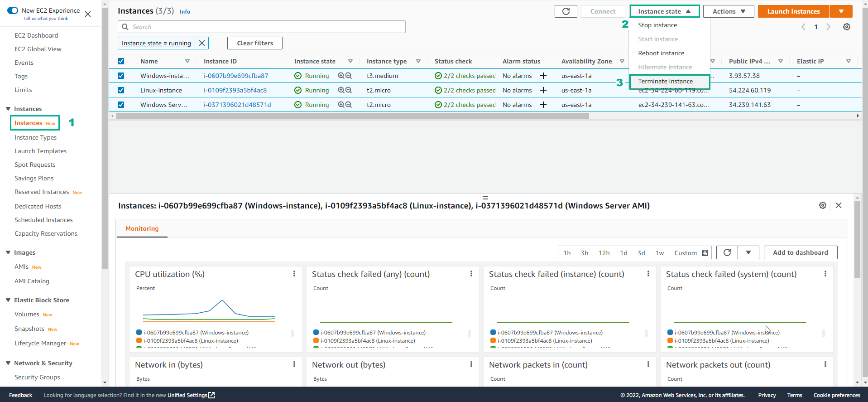Go to next page of instances

point(829,27)
